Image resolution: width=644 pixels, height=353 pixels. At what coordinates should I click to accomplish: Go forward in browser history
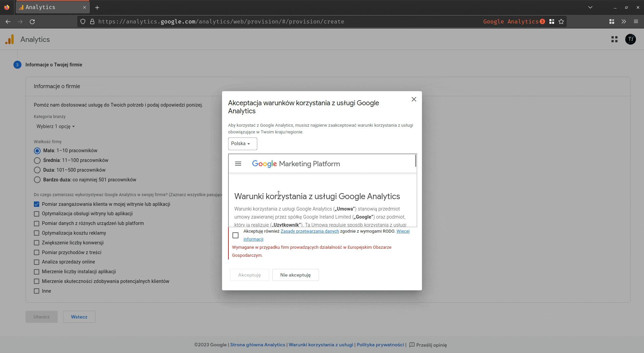point(20,21)
